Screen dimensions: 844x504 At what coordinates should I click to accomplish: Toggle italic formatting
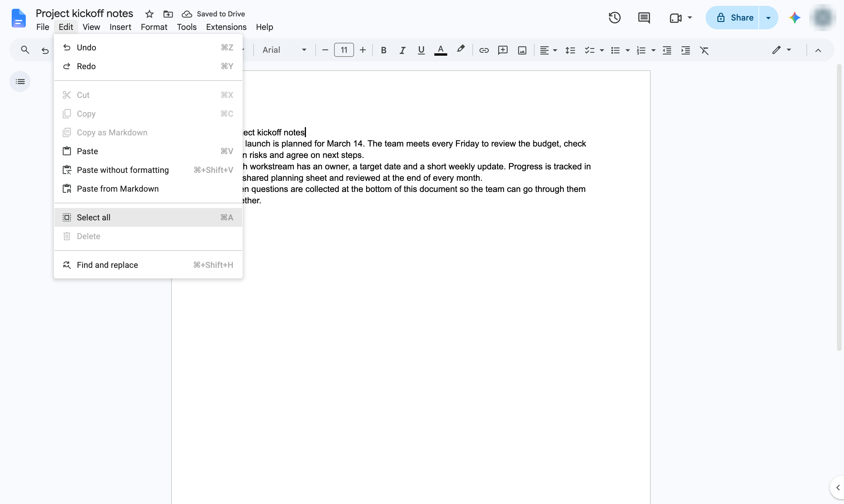click(x=402, y=50)
